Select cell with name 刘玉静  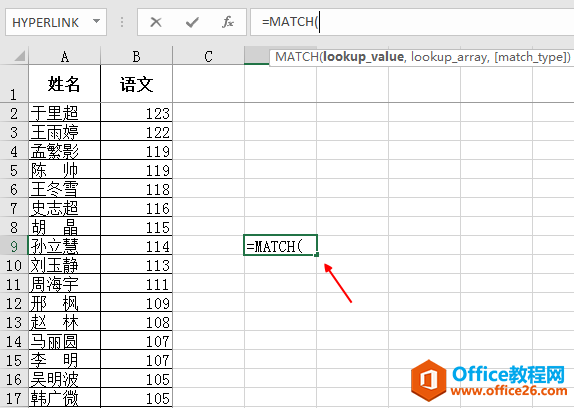pyautogui.click(x=64, y=265)
